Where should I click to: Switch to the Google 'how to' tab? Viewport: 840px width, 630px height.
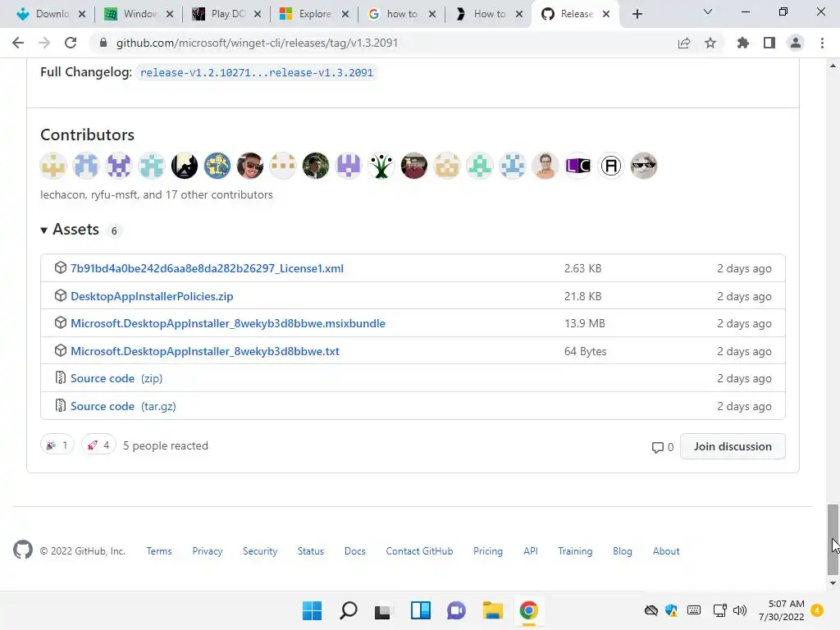[x=395, y=14]
